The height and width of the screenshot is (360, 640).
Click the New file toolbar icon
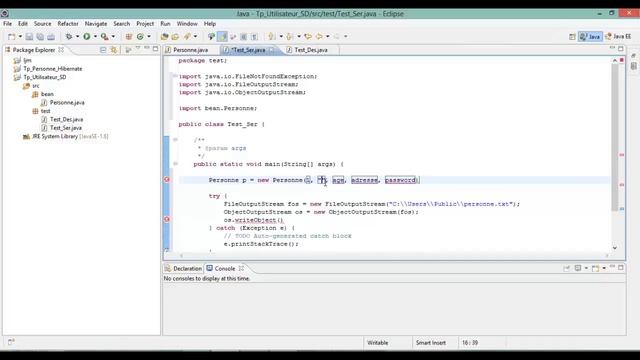coord(11,37)
